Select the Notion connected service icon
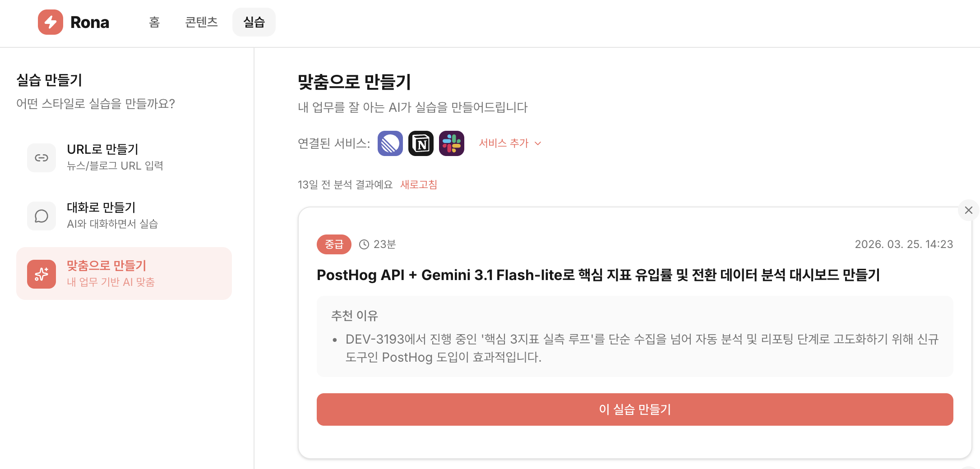This screenshot has width=980, height=469. pos(421,143)
